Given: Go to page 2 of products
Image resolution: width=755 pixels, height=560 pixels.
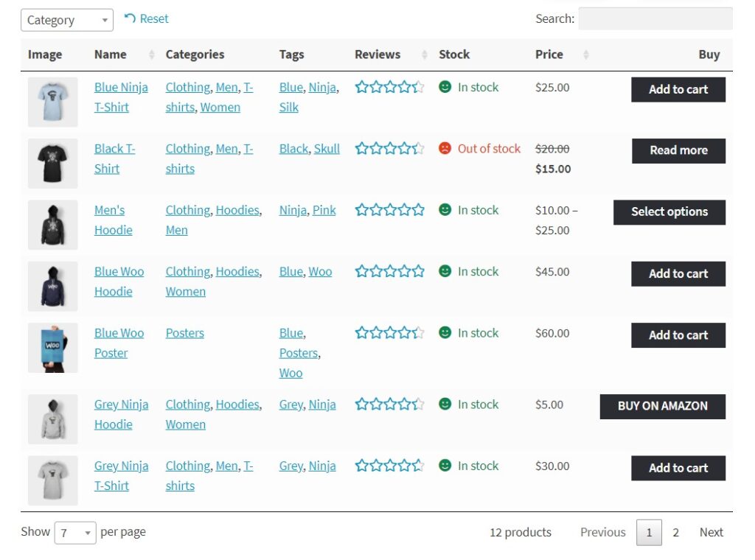Looking at the screenshot, I should 676,531.
